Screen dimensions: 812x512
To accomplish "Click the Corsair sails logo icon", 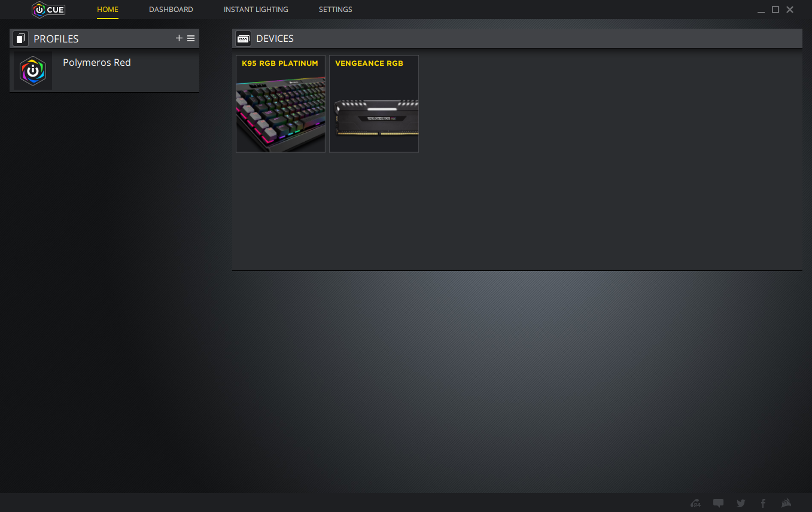I will [x=786, y=503].
